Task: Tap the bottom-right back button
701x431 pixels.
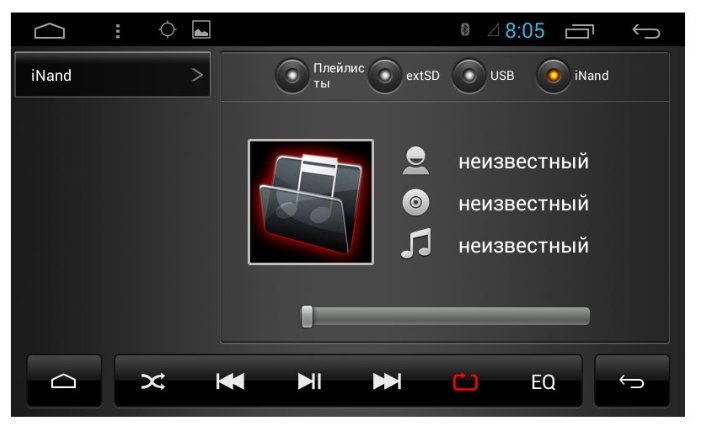Action: (x=632, y=381)
